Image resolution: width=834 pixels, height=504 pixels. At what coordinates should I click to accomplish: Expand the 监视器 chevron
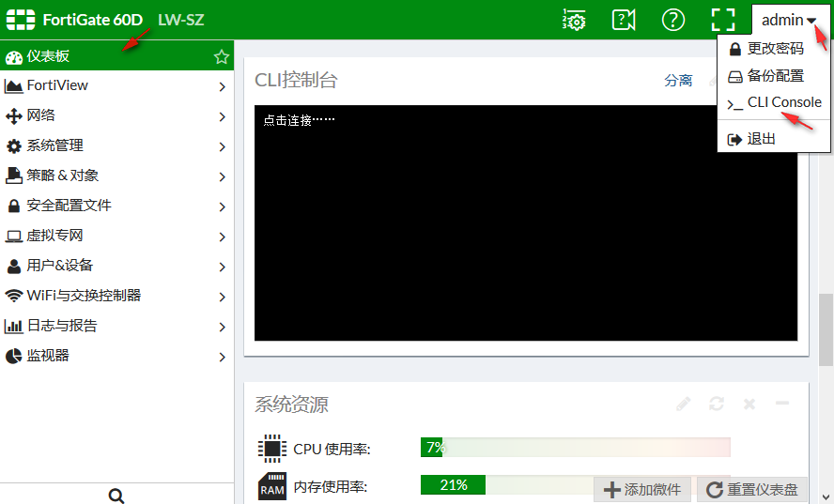[x=223, y=357]
